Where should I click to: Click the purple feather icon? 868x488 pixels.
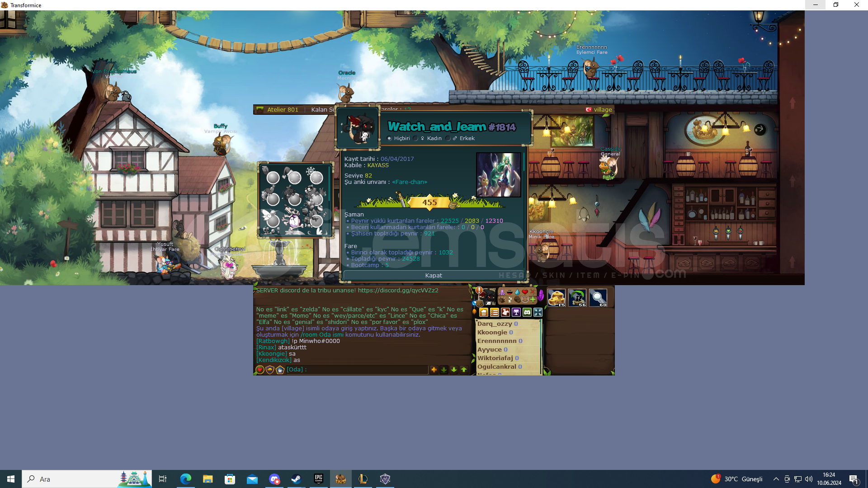pyautogui.click(x=541, y=296)
